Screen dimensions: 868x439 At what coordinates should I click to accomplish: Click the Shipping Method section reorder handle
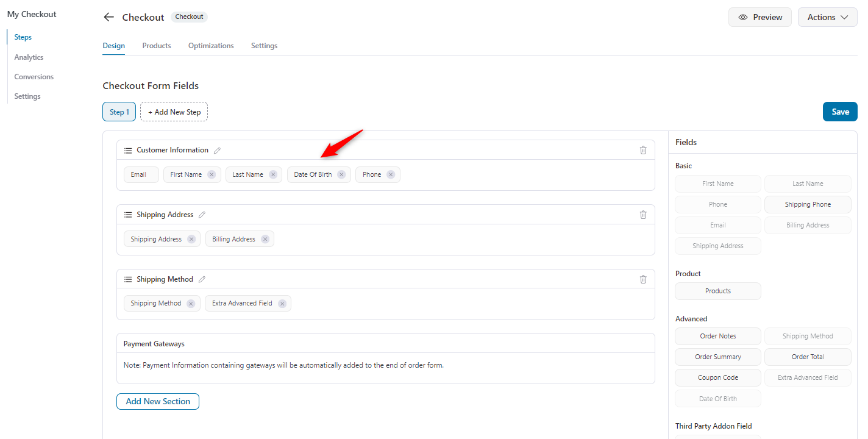click(128, 279)
